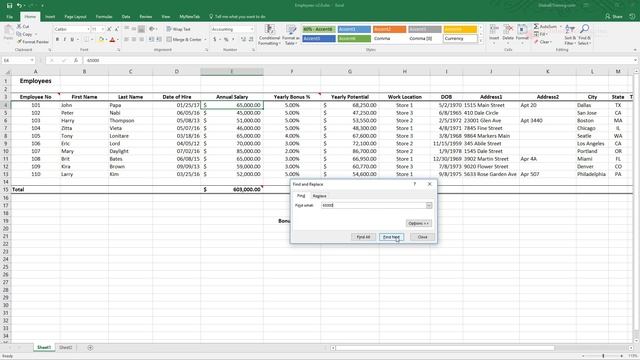
Task: Increase font size with the larger A icon
Action: (109, 29)
